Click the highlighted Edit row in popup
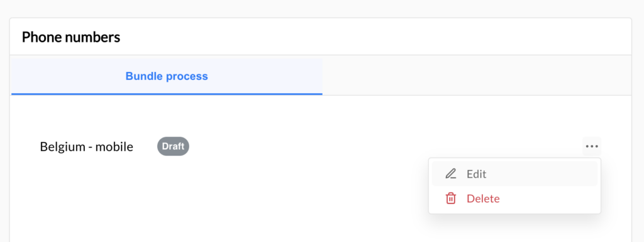 [514, 174]
